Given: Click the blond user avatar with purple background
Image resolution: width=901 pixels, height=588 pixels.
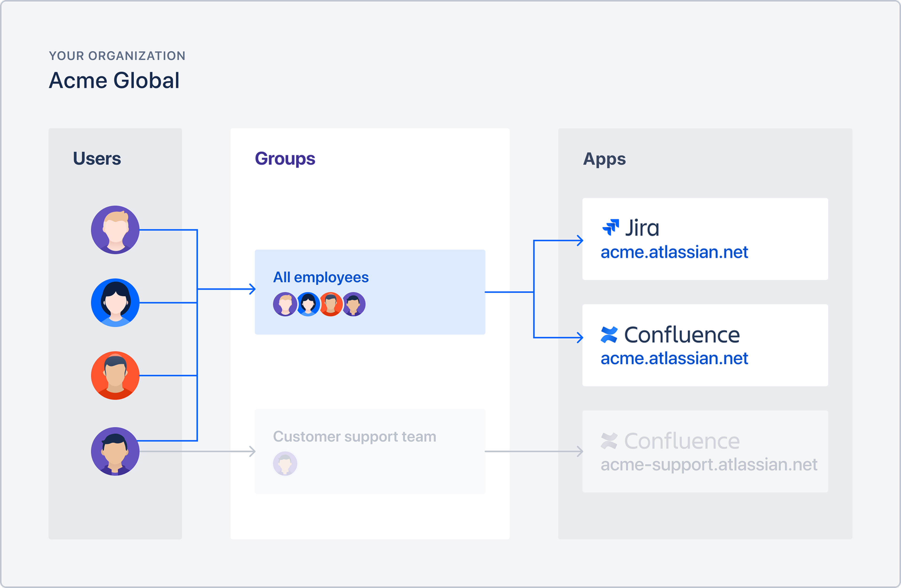Looking at the screenshot, I should [x=115, y=230].
